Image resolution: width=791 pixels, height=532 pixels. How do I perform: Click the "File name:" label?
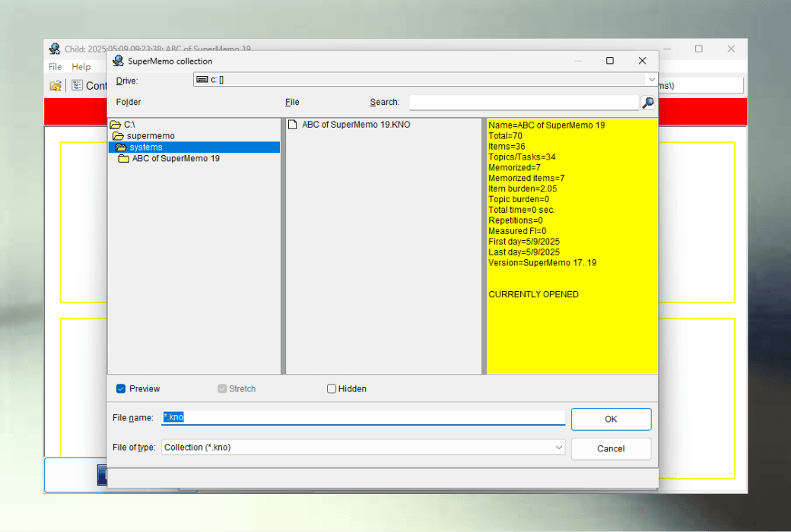tap(132, 417)
